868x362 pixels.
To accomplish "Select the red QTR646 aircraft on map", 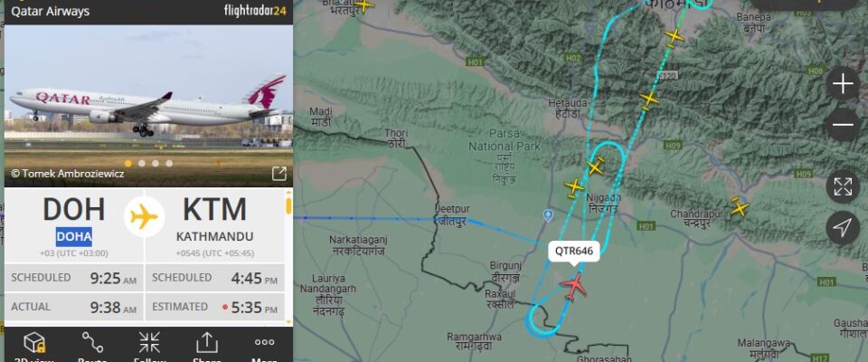I will pyautogui.click(x=573, y=286).
